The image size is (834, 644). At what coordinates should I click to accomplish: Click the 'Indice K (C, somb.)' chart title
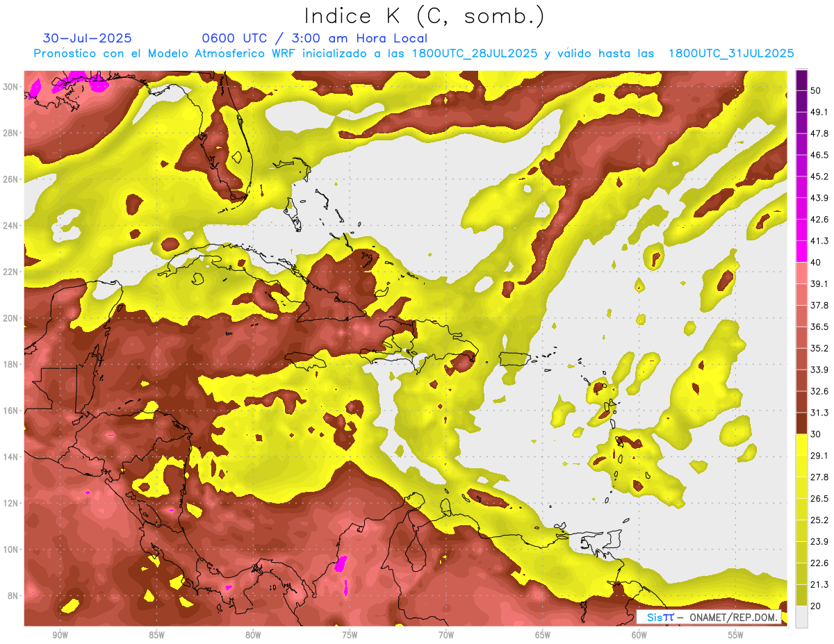point(425,15)
